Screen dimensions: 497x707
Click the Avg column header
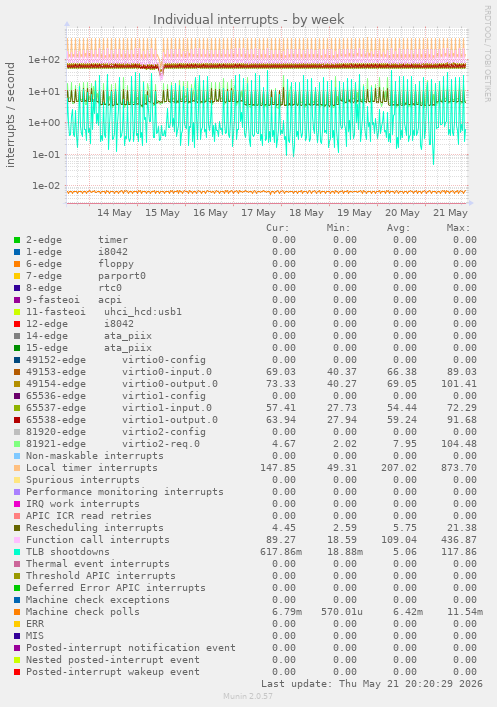coord(398,228)
